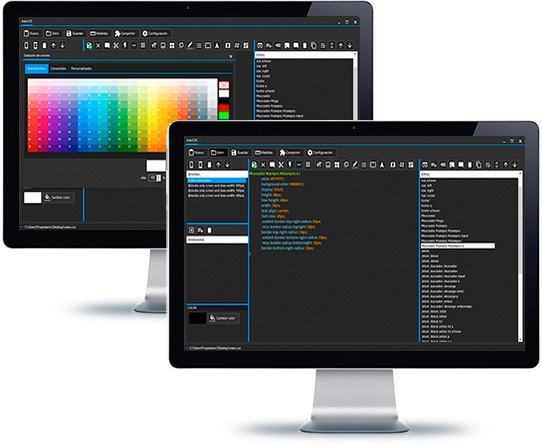Open the selector dropdown above the front window's list
The image size is (542, 446).
470,174
